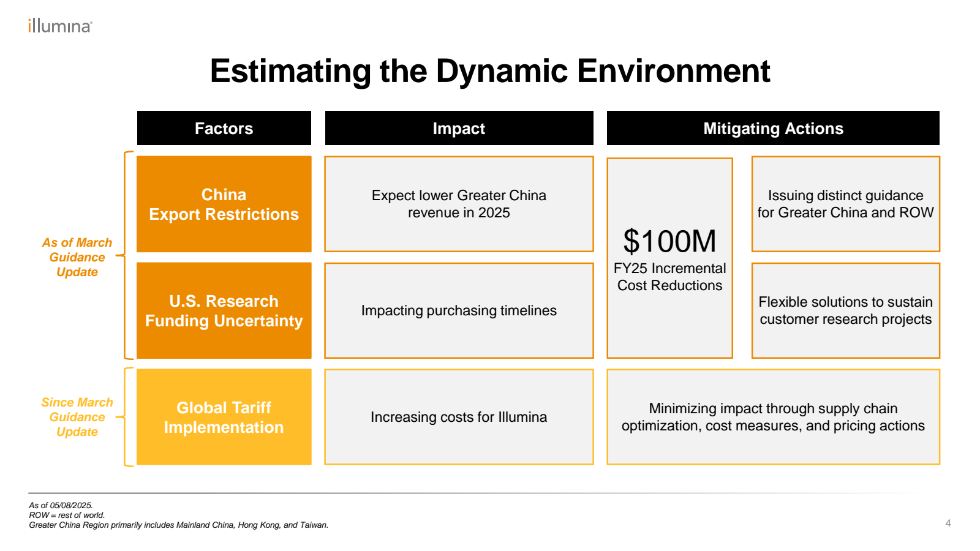
Task: Click the Greater China Region footnote
Action: click(x=179, y=525)
